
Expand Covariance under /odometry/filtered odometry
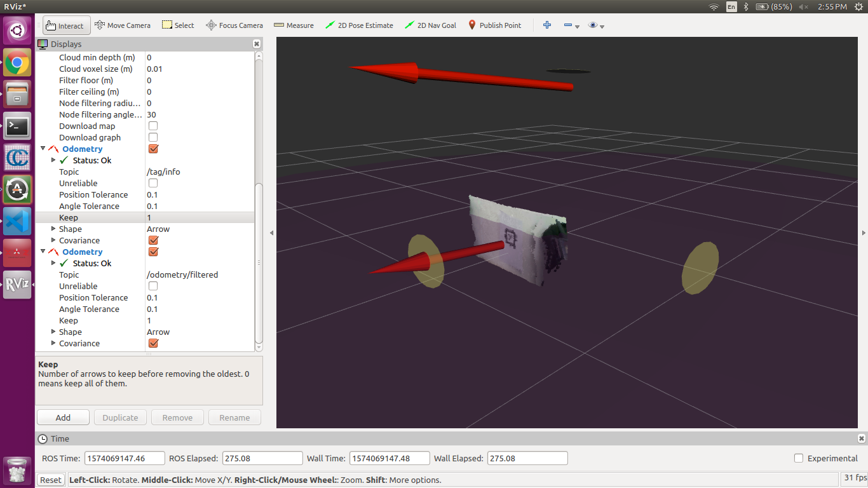(53, 343)
